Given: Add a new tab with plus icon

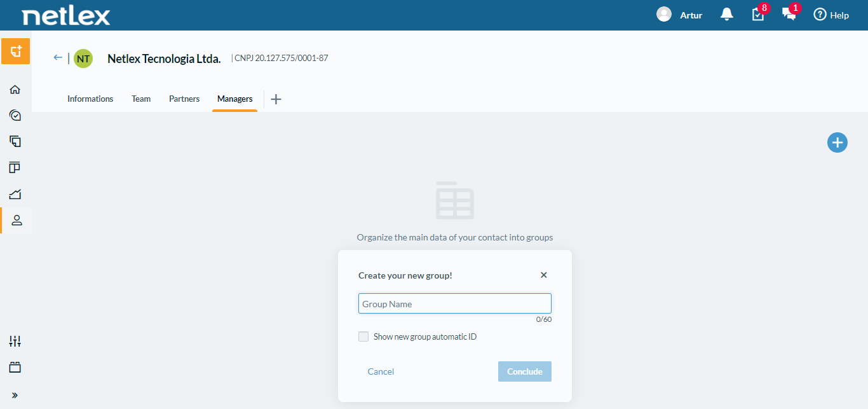Looking at the screenshot, I should 276,99.
